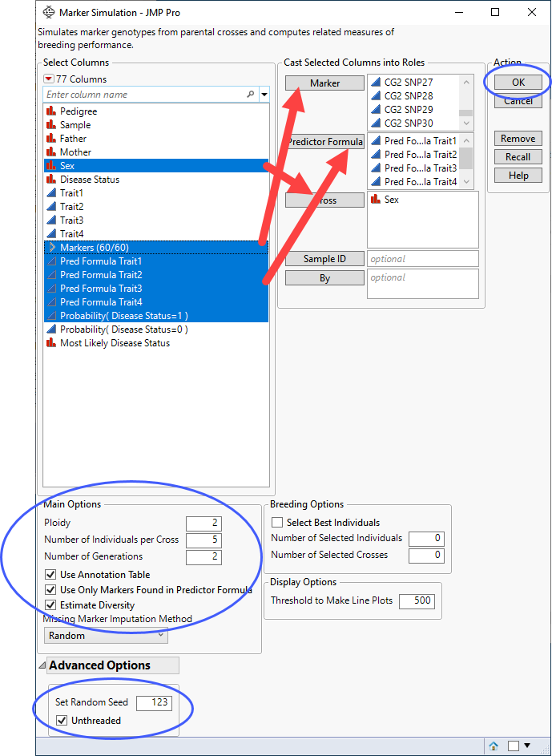
Task: Click the Marker role button
Action: coord(324,83)
